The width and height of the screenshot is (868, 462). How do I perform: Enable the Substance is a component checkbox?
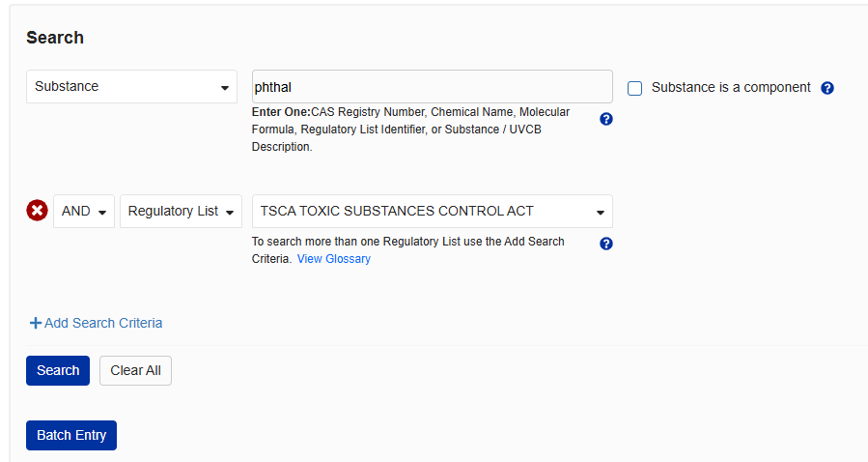635,89
